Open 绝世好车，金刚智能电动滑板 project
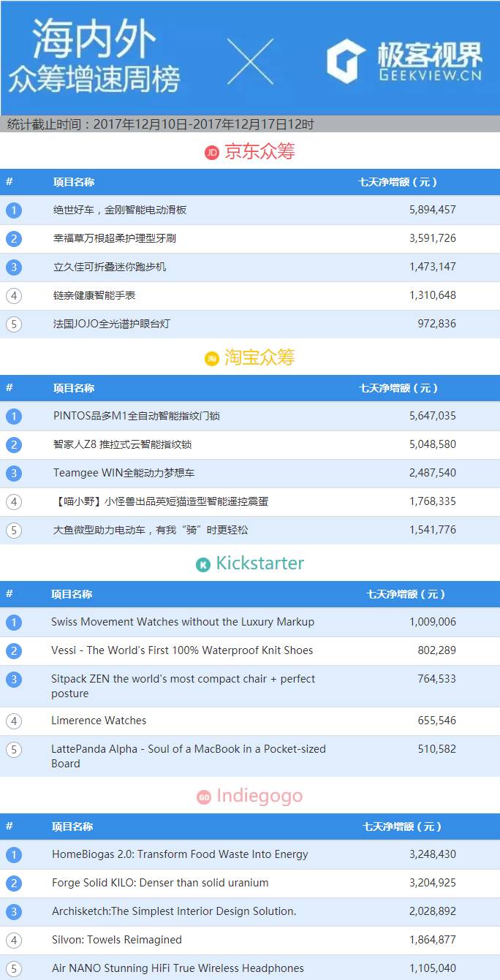The height and width of the screenshot is (980, 500). coord(120,210)
